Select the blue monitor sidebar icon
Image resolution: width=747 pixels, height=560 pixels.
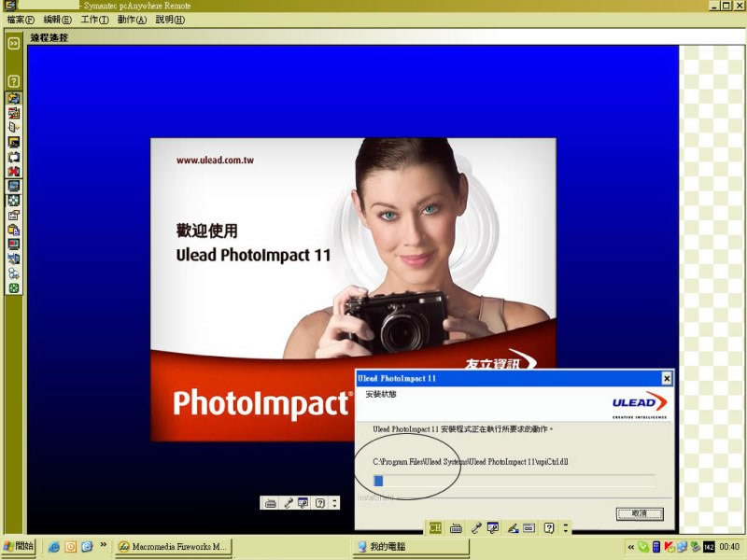click(x=14, y=186)
